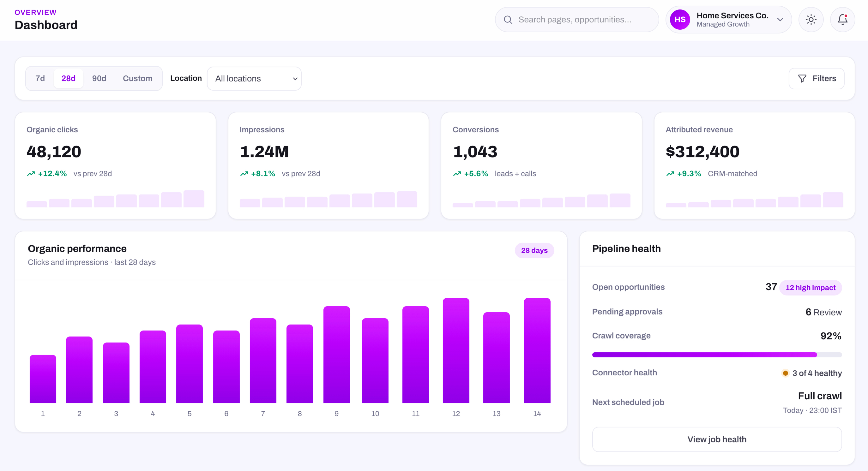This screenshot has width=868, height=471.
Task: Choose the Custom date range option
Action: (137, 78)
